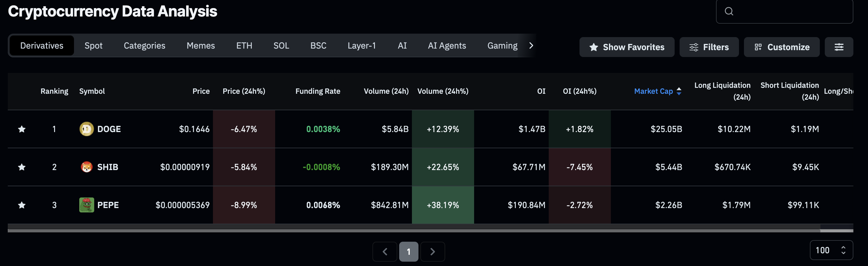The image size is (868, 266).
Task: Open the 100 rows-per-page dropdown
Action: point(831,250)
